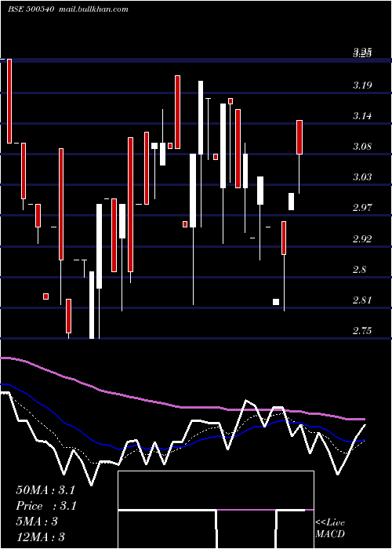Click the 5MA : 3 readout

tap(37, 522)
